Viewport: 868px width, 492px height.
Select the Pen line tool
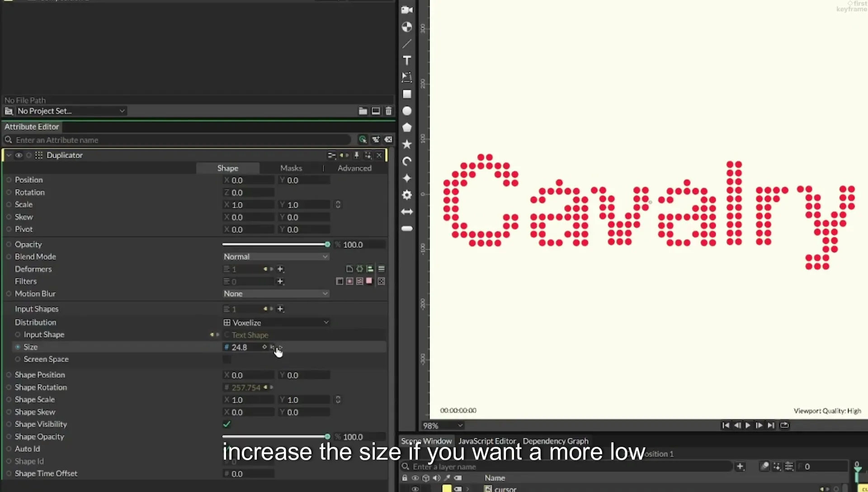coord(407,44)
